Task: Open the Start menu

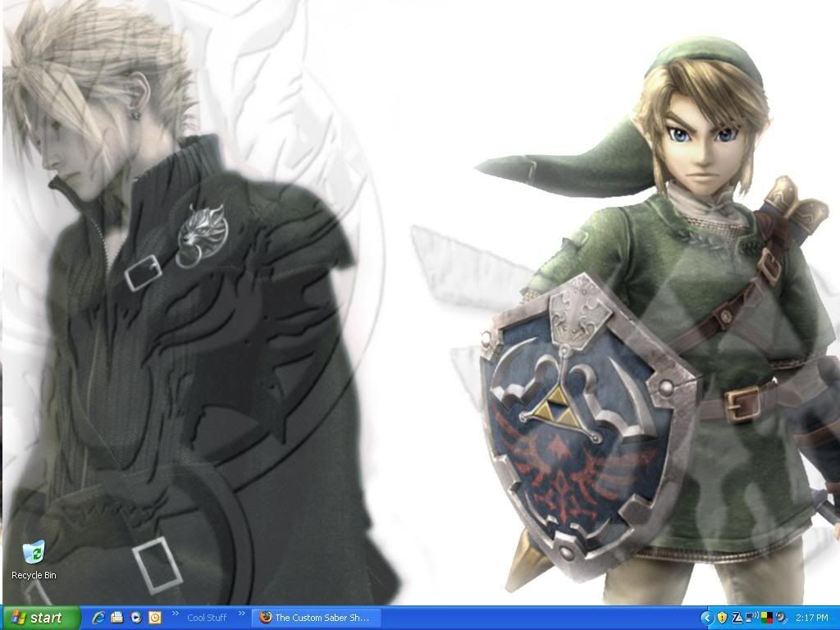Action: pos(41,618)
